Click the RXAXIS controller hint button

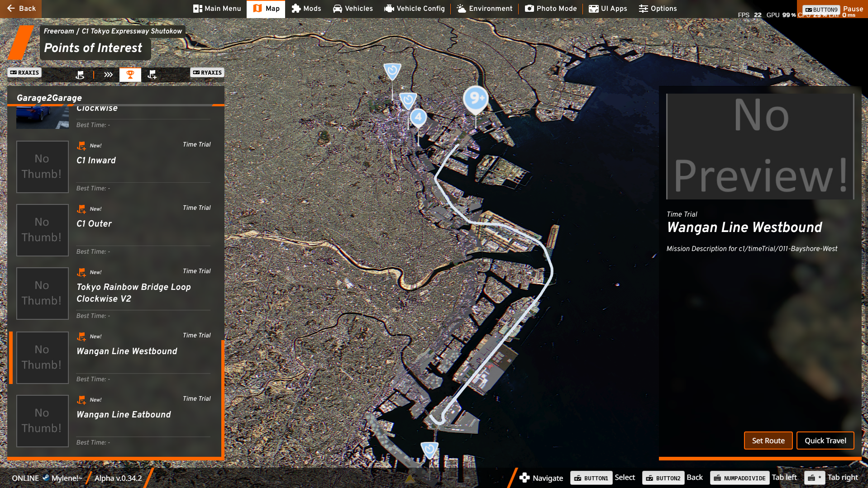coord(25,72)
